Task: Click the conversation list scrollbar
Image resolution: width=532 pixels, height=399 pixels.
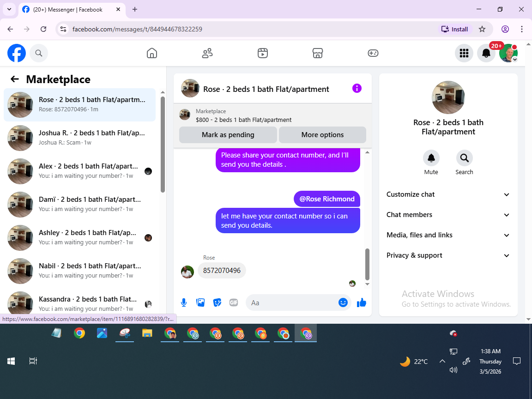Action: point(163,144)
